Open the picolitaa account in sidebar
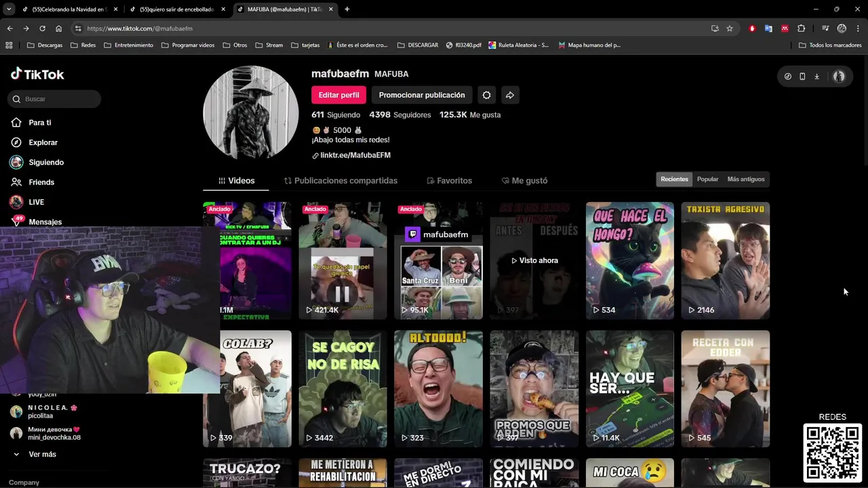The height and width of the screenshot is (488, 868). point(44,411)
